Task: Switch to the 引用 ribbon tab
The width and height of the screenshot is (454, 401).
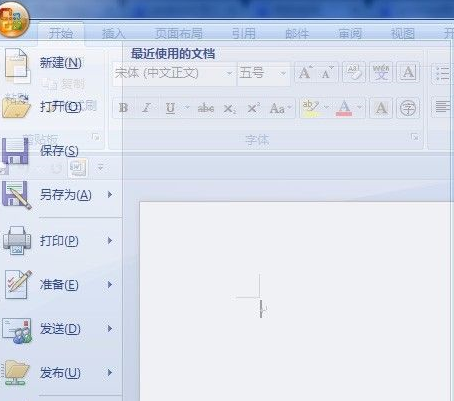Action: (x=244, y=34)
